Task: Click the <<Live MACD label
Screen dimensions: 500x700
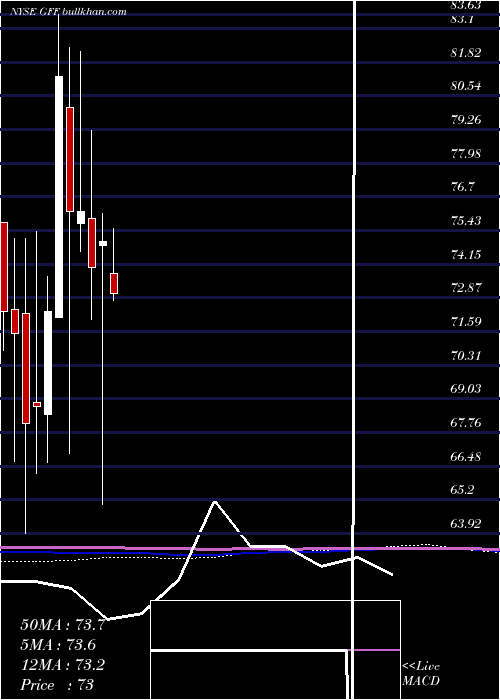Action: pos(421,674)
